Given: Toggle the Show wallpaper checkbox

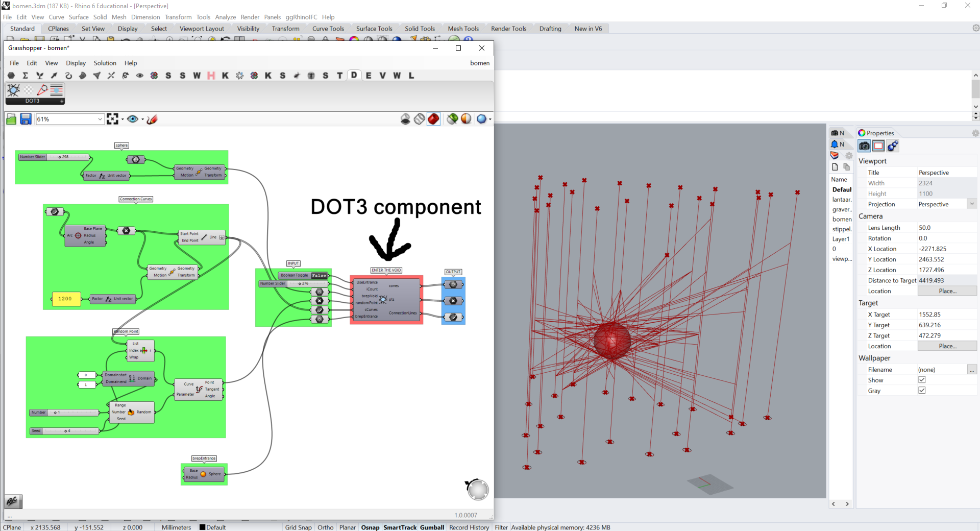Looking at the screenshot, I should tap(922, 380).
